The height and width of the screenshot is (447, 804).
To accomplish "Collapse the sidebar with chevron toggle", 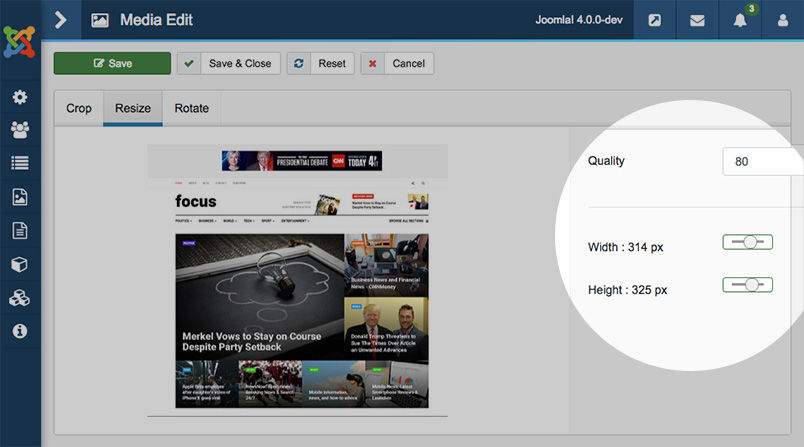I will 60,19.
